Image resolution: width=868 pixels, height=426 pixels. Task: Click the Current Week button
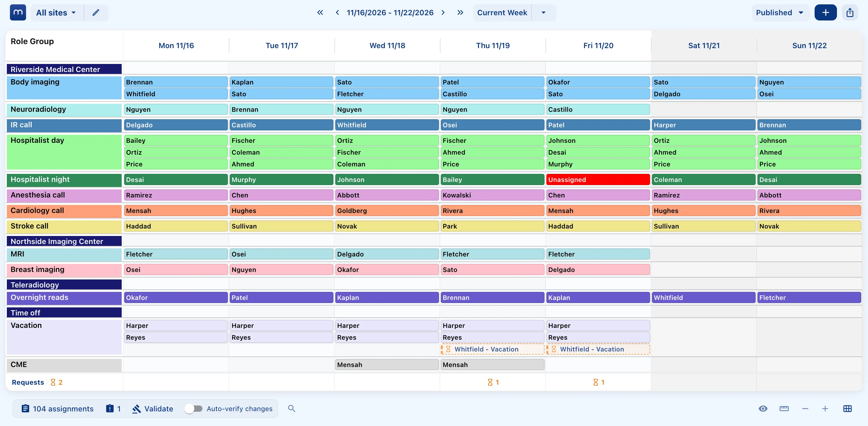click(502, 12)
